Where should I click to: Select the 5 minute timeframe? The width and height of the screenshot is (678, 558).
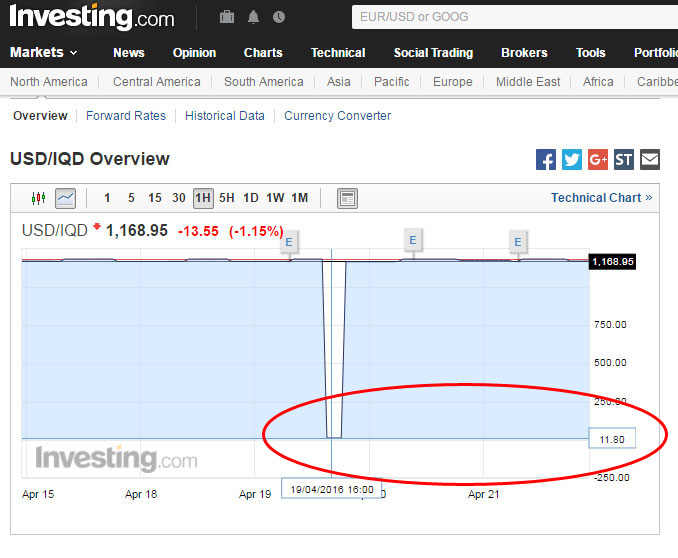[131, 198]
